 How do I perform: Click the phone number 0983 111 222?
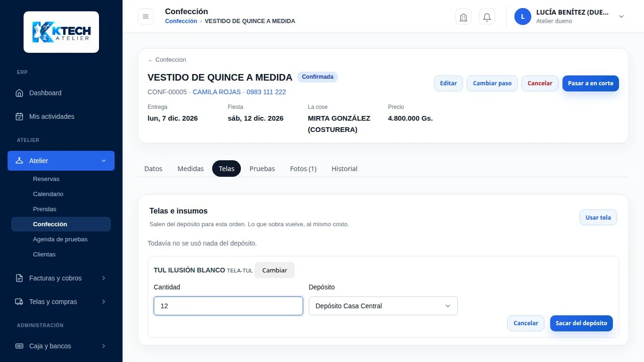pyautogui.click(x=266, y=92)
